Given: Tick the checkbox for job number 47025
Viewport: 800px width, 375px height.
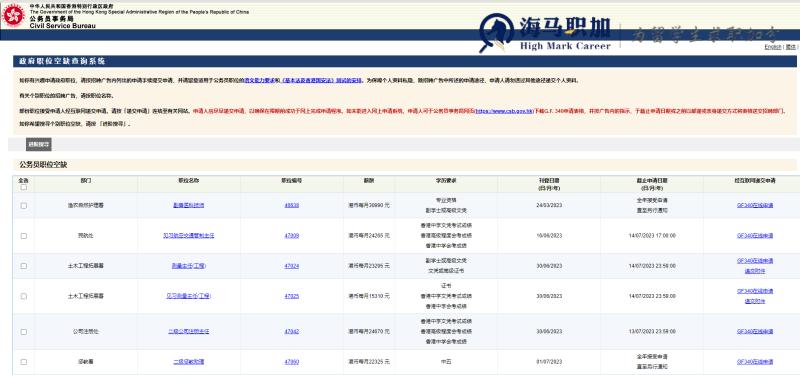Looking at the screenshot, I should point(23,296).
